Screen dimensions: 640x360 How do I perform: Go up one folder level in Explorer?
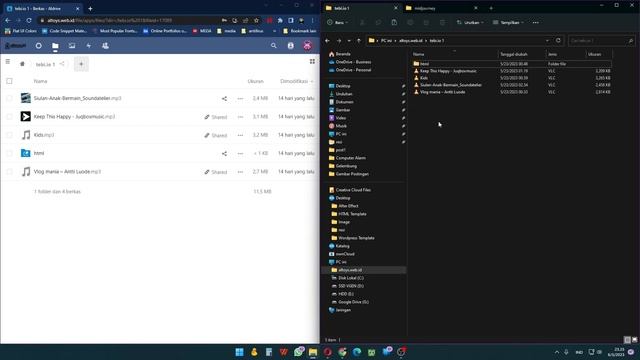point(359,40)
